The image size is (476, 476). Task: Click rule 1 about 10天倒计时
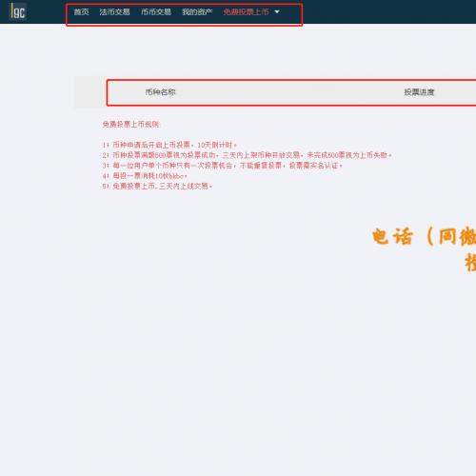[x=169, y=145]
